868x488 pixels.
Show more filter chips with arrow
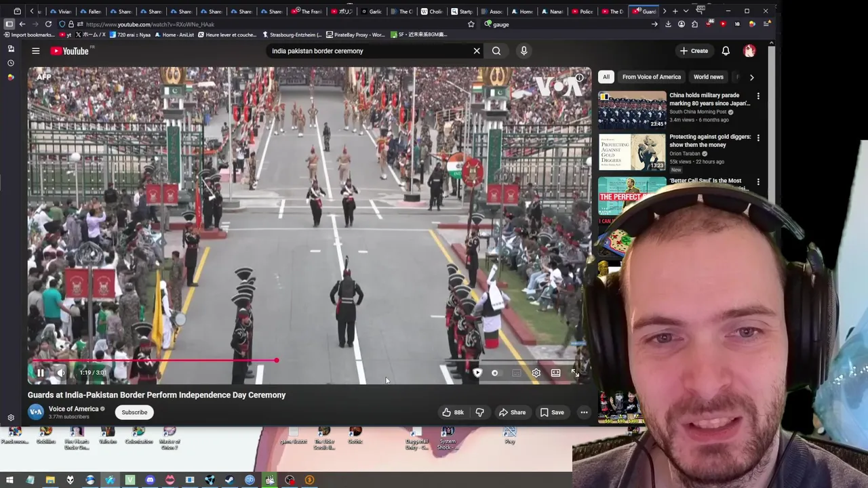pos(751,77)
